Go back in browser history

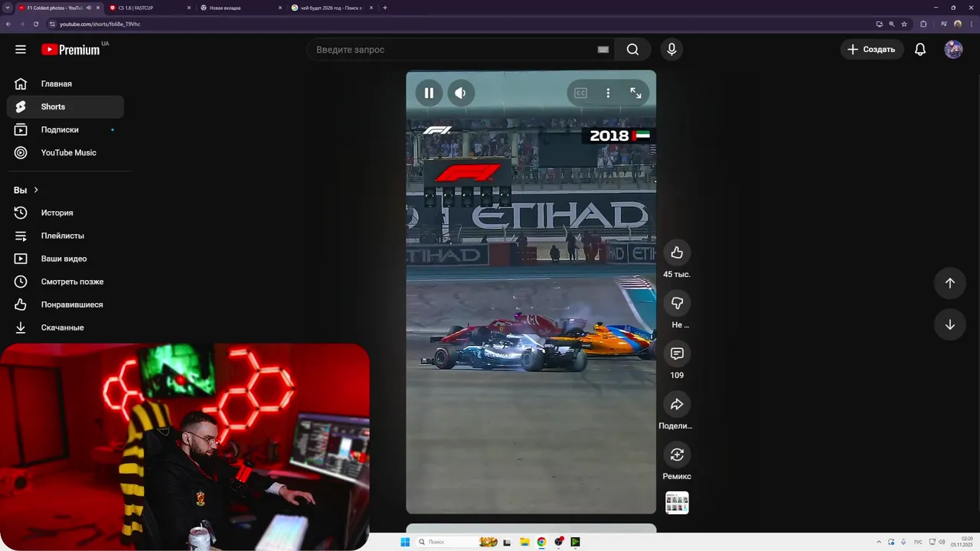tap(8, 24)
